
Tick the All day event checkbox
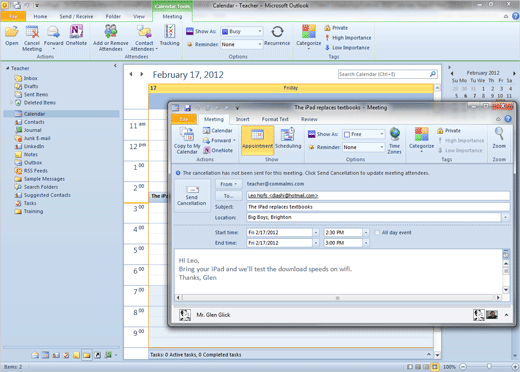377,233
